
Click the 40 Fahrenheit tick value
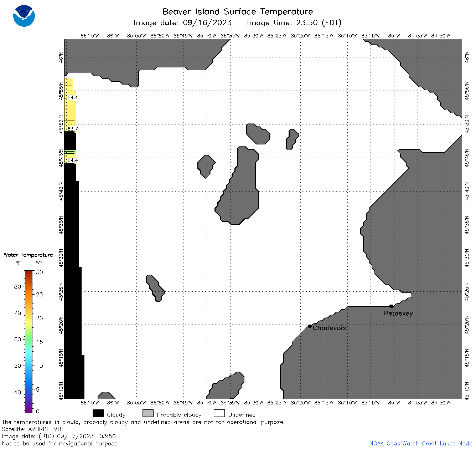[17, 392]
